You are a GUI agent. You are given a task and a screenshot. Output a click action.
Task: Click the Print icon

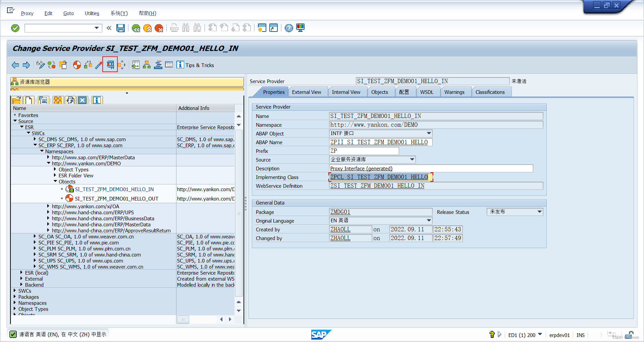pyautogui.click(x=174, y=28)
